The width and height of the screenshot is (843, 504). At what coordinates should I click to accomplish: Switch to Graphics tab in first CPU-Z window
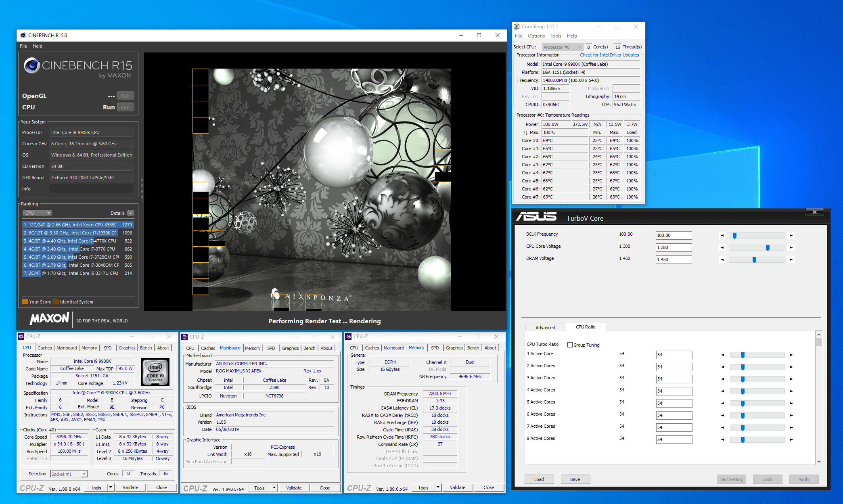[127, 348]
